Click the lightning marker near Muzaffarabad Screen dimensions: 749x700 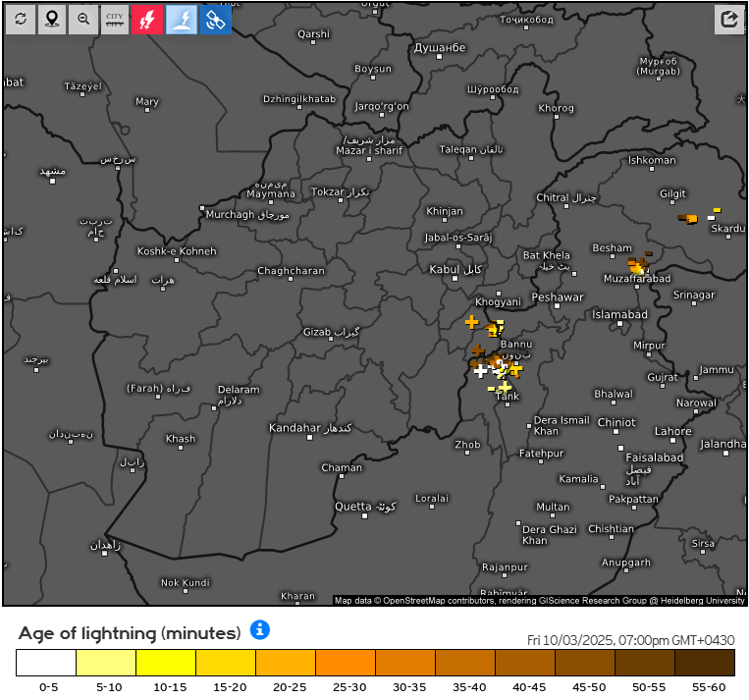pos(638,265)
